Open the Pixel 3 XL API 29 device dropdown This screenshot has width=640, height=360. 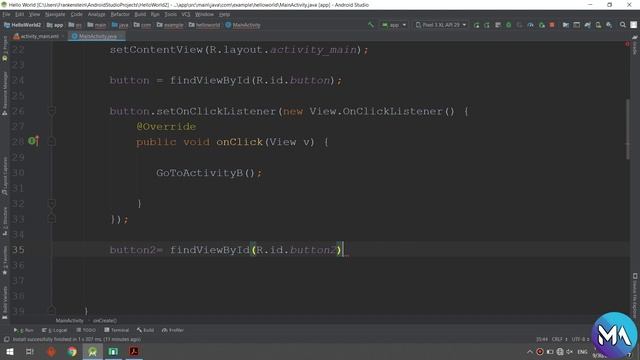(441, 25)
